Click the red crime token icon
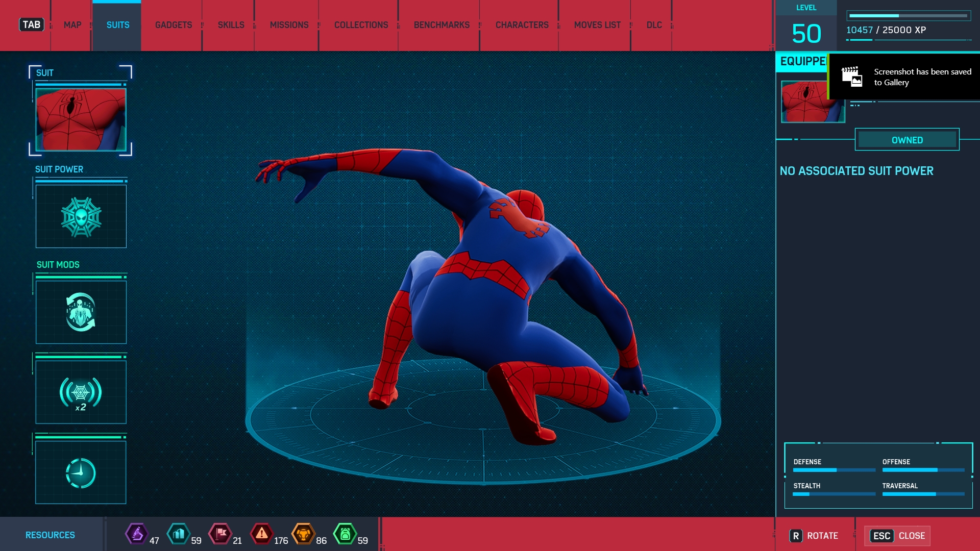 [261, 534]
